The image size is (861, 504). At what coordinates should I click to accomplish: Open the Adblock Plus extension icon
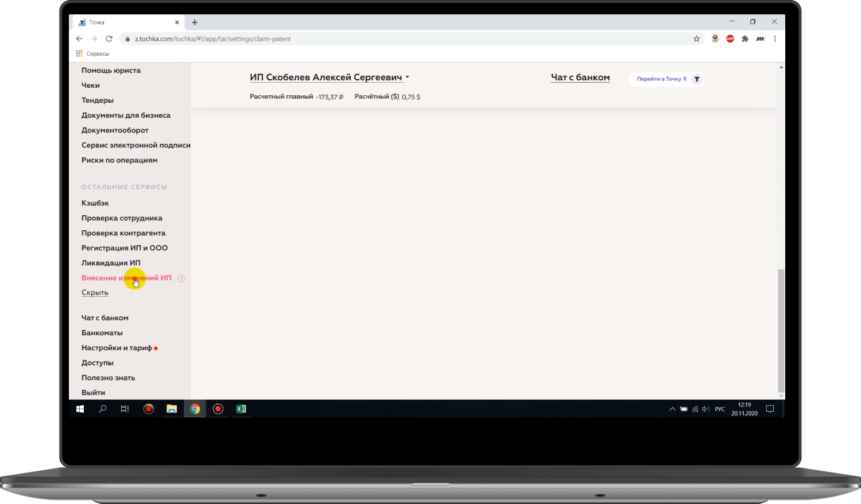730,38
